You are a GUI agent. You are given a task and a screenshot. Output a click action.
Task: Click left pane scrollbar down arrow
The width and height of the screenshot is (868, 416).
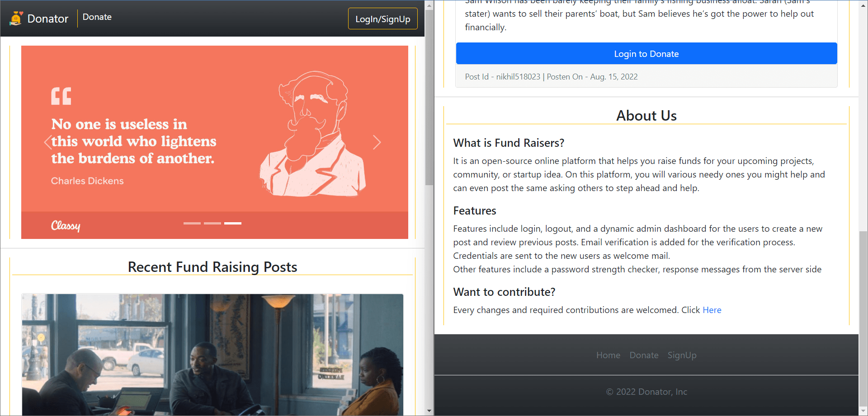pos(429,411)
